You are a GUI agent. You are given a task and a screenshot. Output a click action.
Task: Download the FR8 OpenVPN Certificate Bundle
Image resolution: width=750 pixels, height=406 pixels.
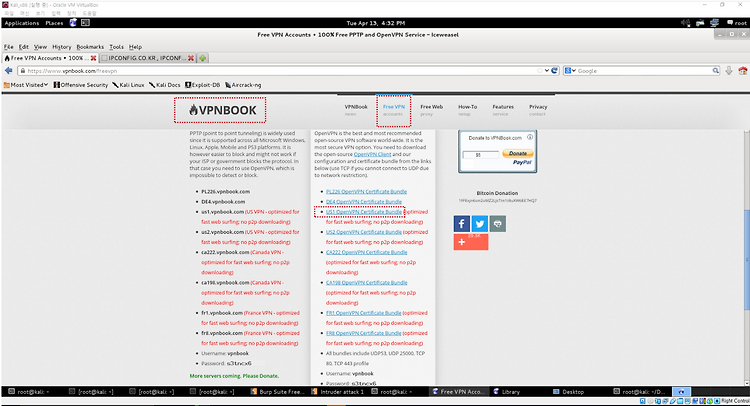point(364,333)
